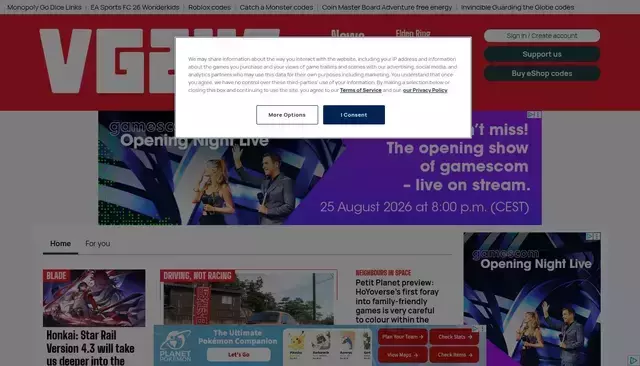This screenshot has height=366, width=640.
Task: Select the Home tab
Action: [x=60, y=244]
